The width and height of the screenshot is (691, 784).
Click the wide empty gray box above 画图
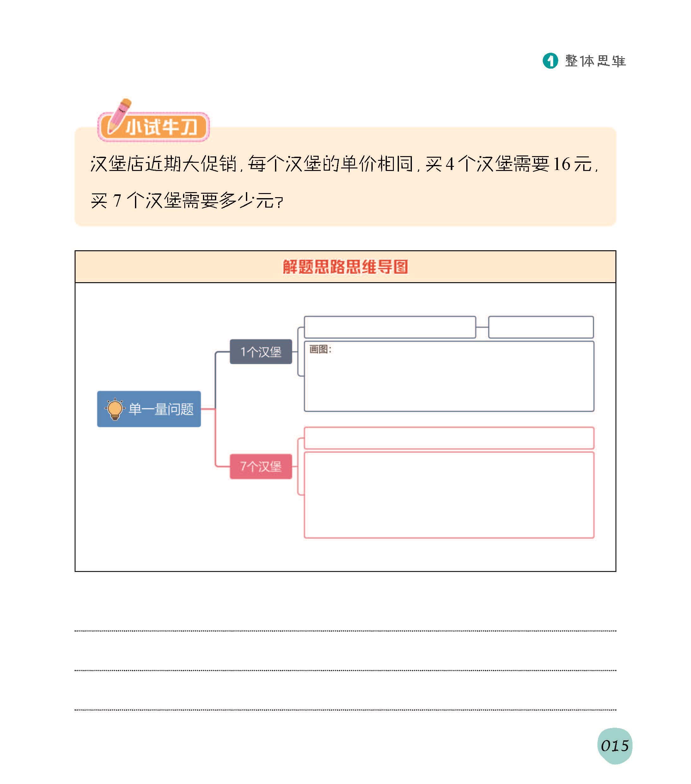390,327
